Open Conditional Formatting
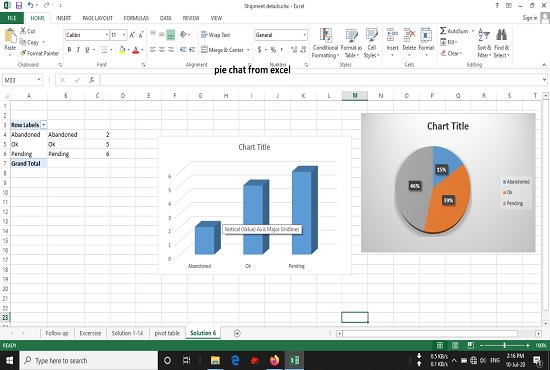This screenshot has width=550, height=370. pyautogui.click(x=326, y=43)
